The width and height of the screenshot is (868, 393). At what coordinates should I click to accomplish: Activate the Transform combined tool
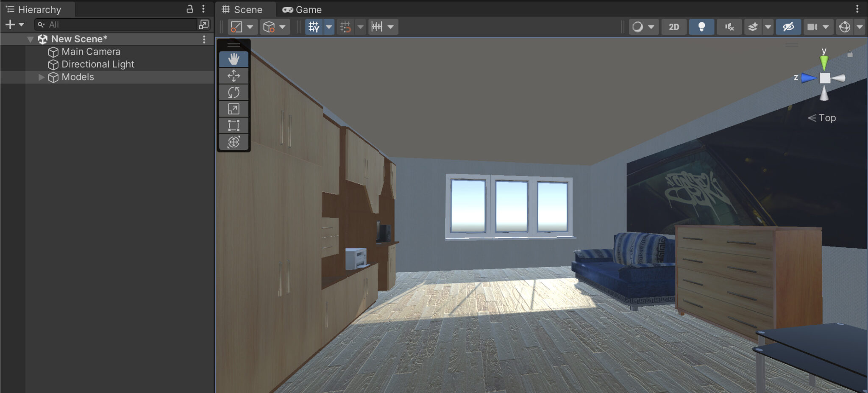coord(233,142)
